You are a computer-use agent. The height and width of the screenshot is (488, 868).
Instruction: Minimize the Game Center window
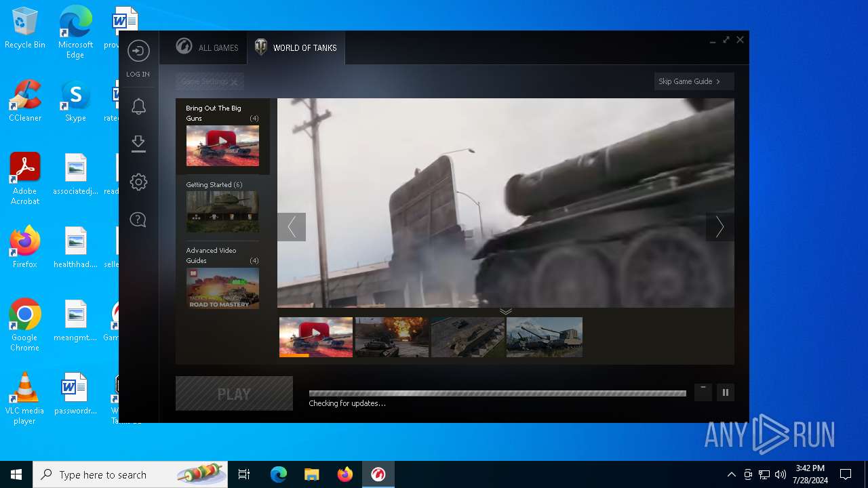tap(713, 41)
